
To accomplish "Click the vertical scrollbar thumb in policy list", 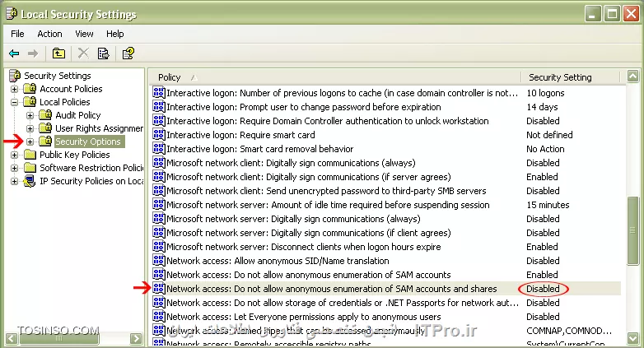I will 633,230.
